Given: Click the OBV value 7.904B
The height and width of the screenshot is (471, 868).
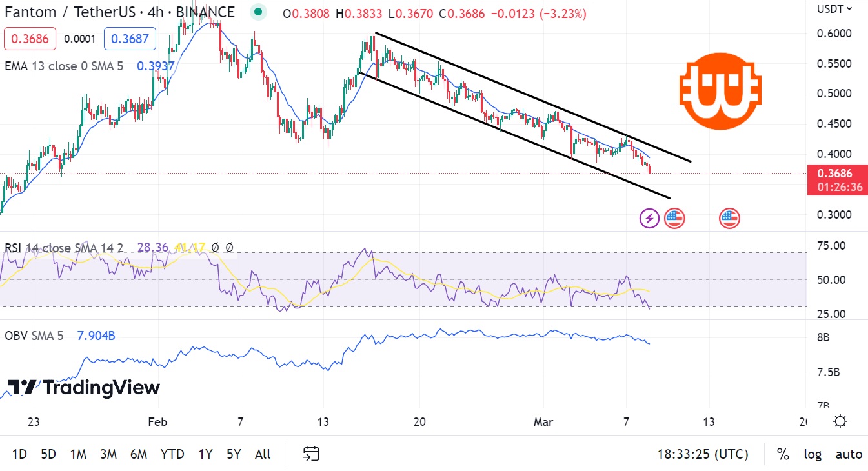Looking at the screenshot, I should point(96,336).
